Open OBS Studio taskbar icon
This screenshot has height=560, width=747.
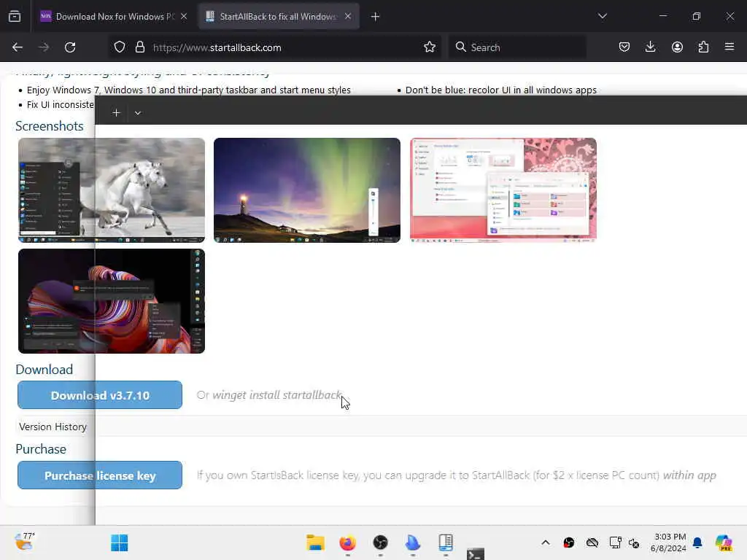click(380, 542)
